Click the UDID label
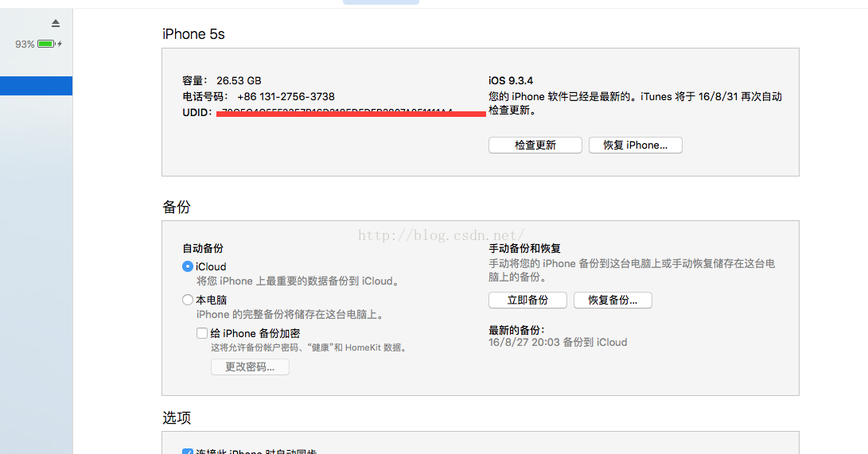 pyautogui.click(x=197, y=112)
